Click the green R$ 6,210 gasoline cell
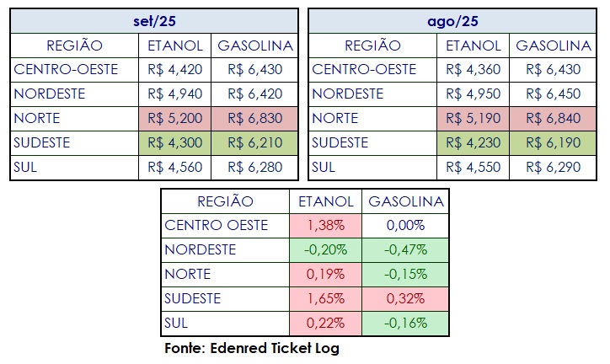This screenshot has height=364, width=610. [255, 142]
